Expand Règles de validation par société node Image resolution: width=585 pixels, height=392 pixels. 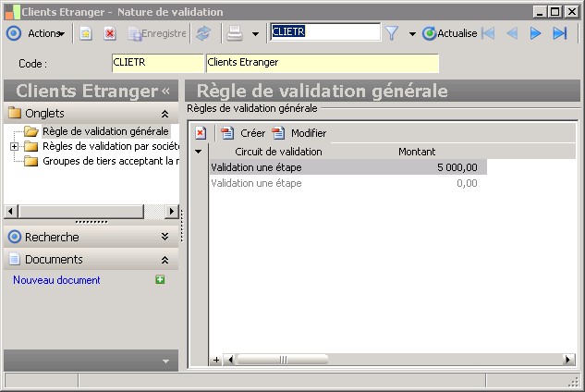point(14,146)
